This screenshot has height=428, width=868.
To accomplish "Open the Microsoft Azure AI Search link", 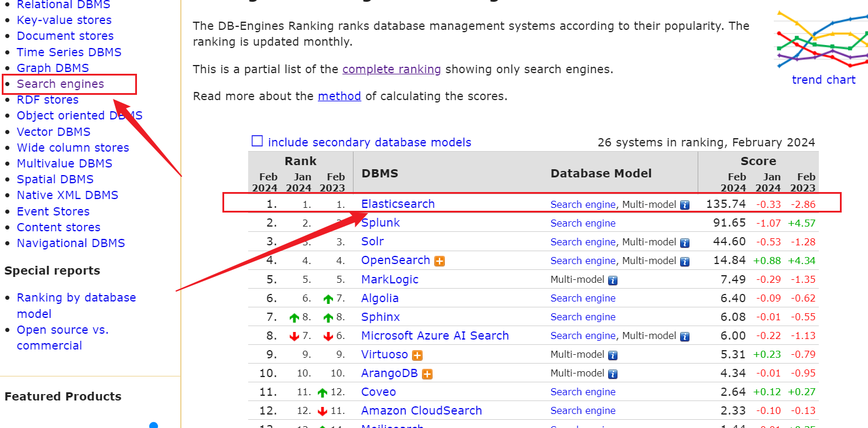I will (435, 335).
